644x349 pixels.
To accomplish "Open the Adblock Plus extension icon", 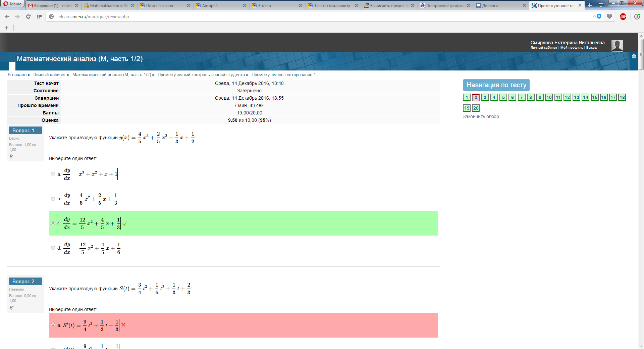I will pyautogui.click(x=623, y=16).
